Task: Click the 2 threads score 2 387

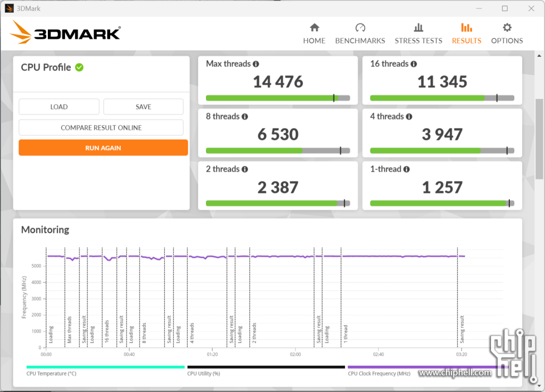Action: pos(278,187)
